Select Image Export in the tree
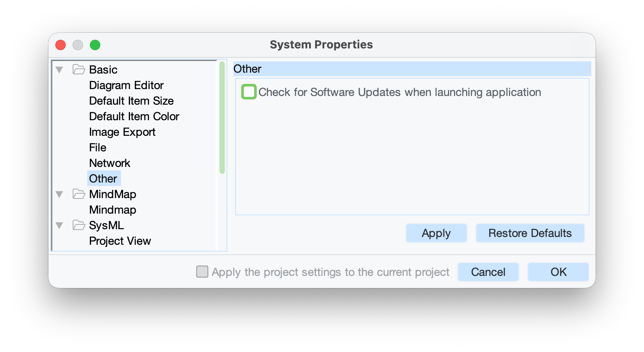The image size is (644, 352). (x=122, y=132)
